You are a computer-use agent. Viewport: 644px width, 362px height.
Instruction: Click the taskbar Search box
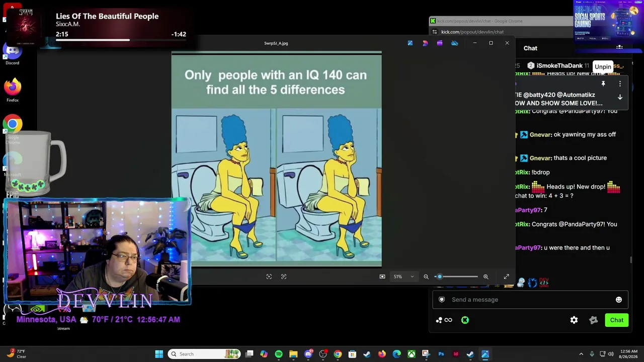pos(204,354)
